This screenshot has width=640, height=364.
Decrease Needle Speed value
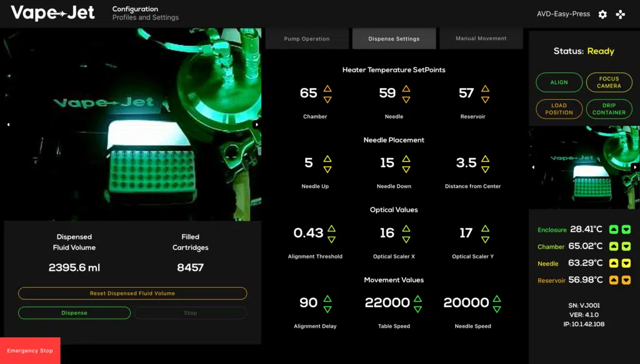pos(497,310)
